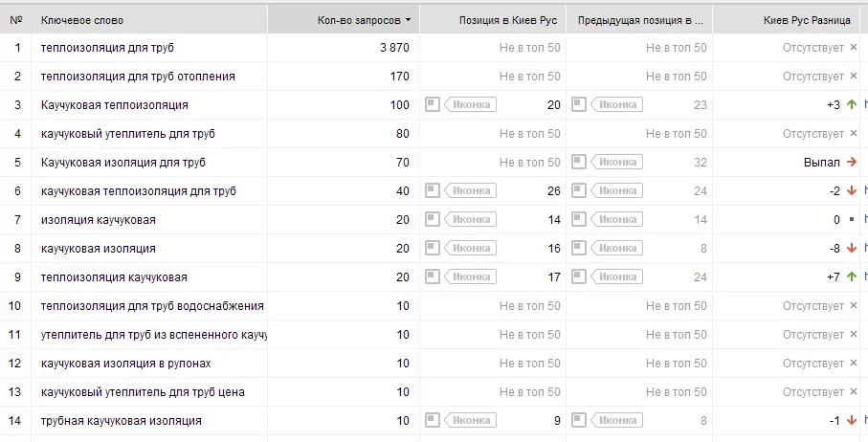Select keyword трубная каучуковая изоляция
868x442 pixels.
pyautogui.click(x=122, y=421)
